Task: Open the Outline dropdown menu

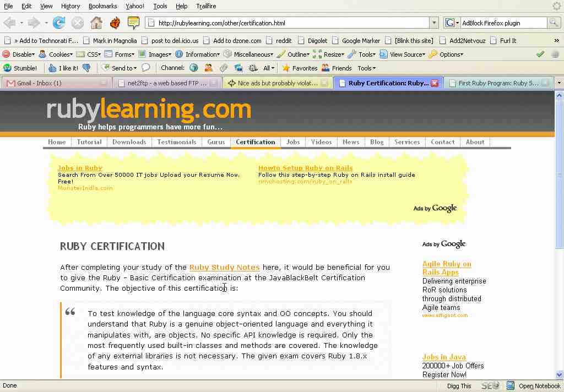Action: point(294,55)
